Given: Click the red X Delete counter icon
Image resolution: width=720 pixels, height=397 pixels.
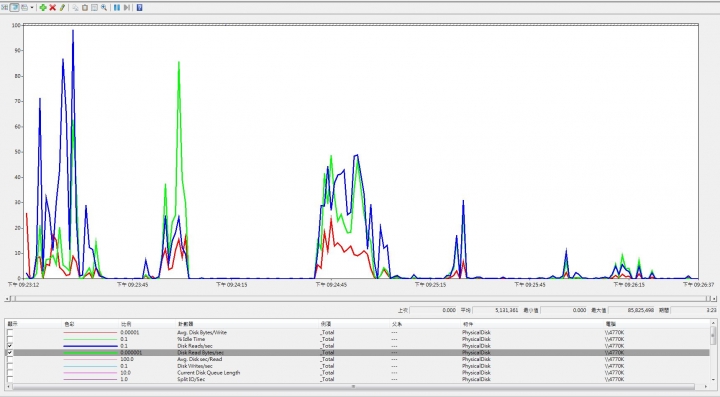Looking at the screenshot, I should pyautogui.click(x=52, y=7).
